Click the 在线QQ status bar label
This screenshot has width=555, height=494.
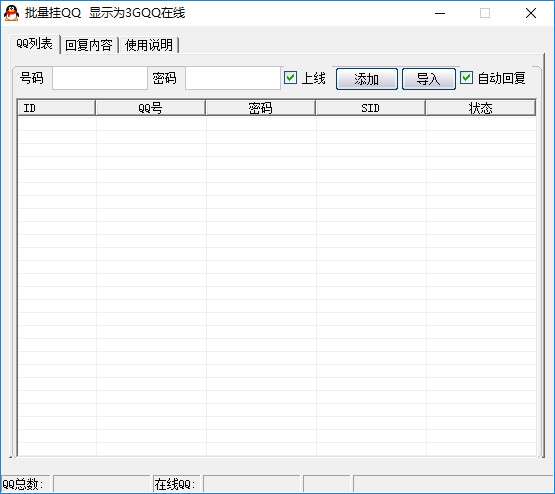click(x=175, y=484)
